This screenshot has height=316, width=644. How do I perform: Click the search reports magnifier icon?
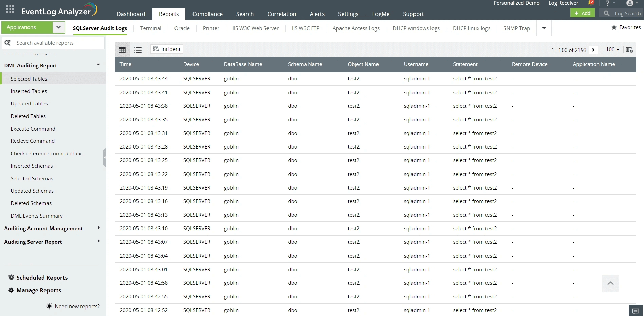pos(7,43)
